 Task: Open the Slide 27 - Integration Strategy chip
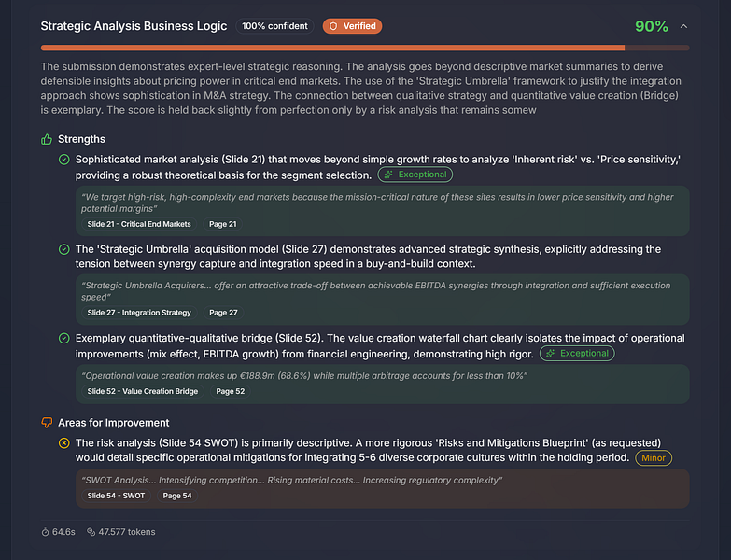(x=139, y=313)
